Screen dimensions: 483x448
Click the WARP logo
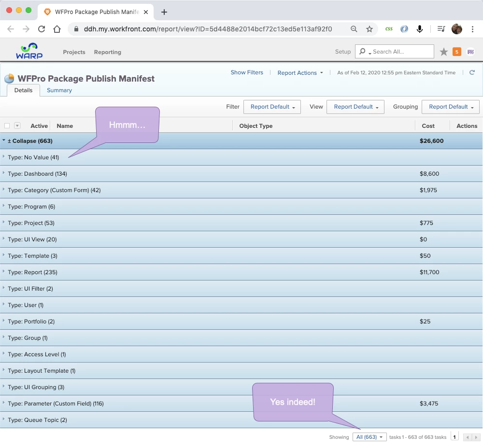29,51
